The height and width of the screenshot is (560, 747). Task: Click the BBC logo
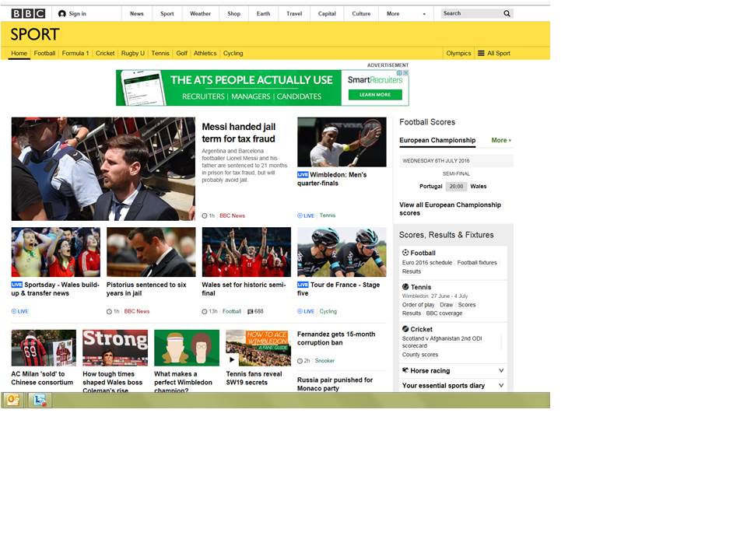pos(28,13)
